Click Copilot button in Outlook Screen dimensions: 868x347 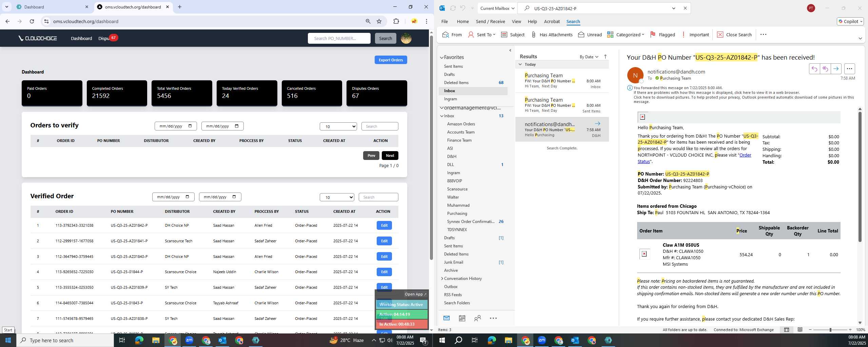click(x=850, y=21)
